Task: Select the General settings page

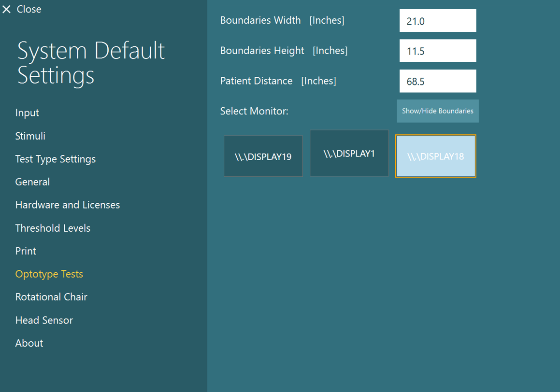Action: click(x=32, y=182)
